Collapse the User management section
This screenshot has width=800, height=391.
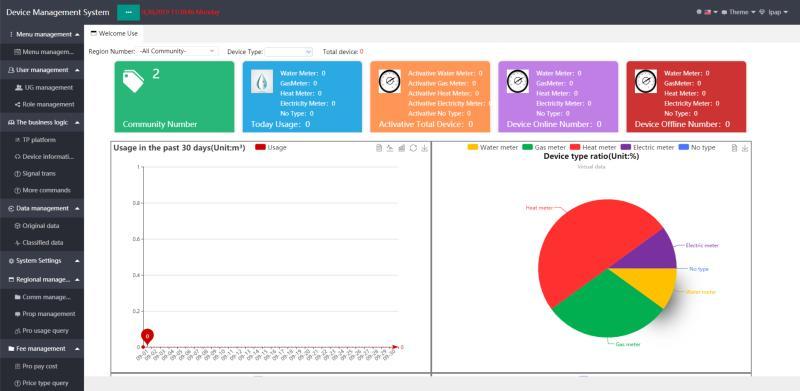pos(42,70)
